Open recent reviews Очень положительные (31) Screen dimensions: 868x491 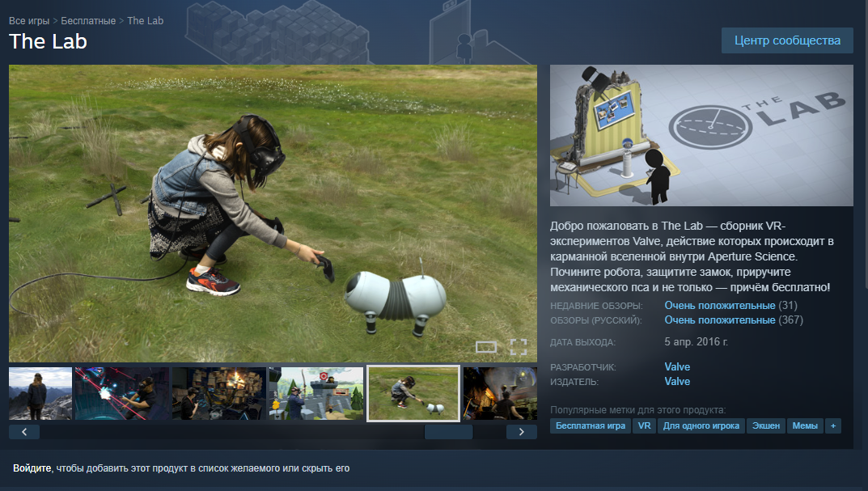coord(730,306)
